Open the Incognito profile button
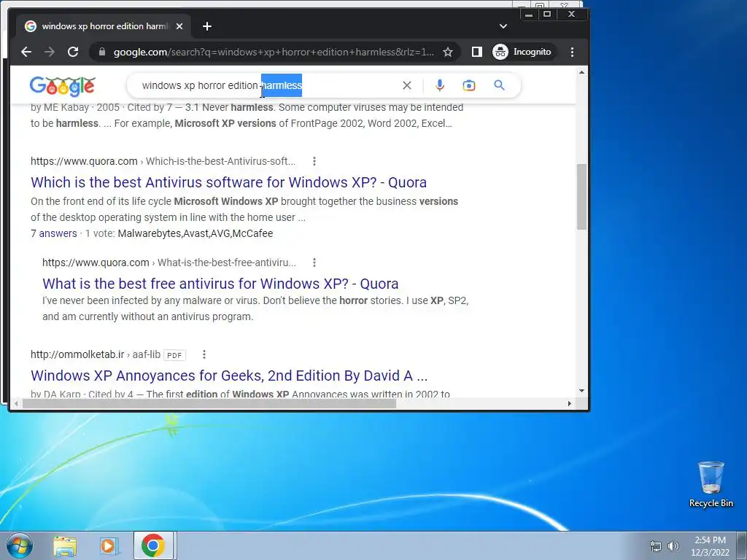Screen dimensions: 747x560 (523, 52)
